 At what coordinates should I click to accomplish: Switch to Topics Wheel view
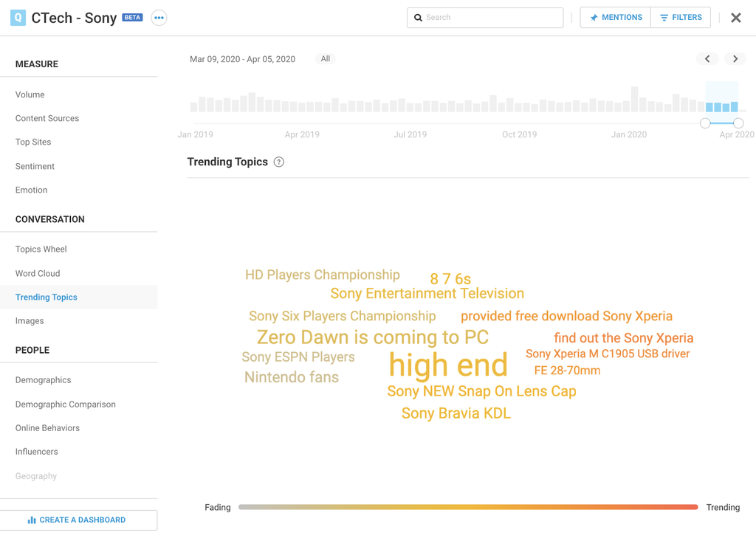[x=41, y=249]
